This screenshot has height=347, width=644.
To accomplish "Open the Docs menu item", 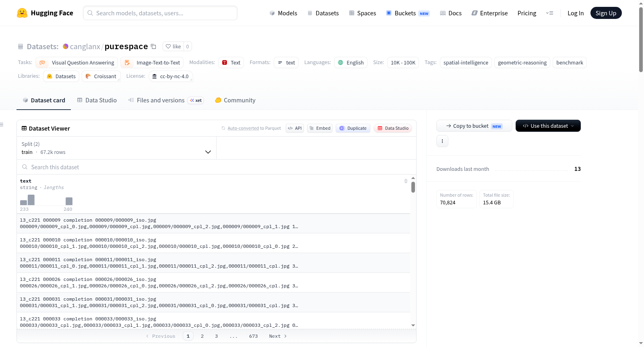I will 450,13.
